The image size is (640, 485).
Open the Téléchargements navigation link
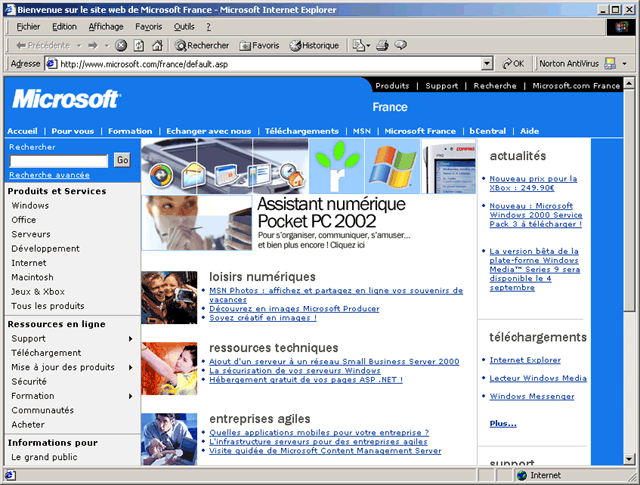pos(302,131)
